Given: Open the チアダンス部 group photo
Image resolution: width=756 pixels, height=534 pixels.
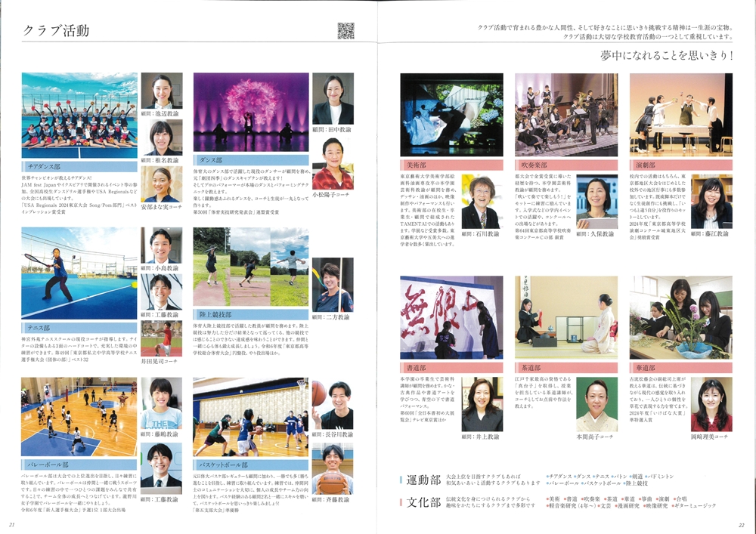Looking at the screenshot, I should pos(79,115).
